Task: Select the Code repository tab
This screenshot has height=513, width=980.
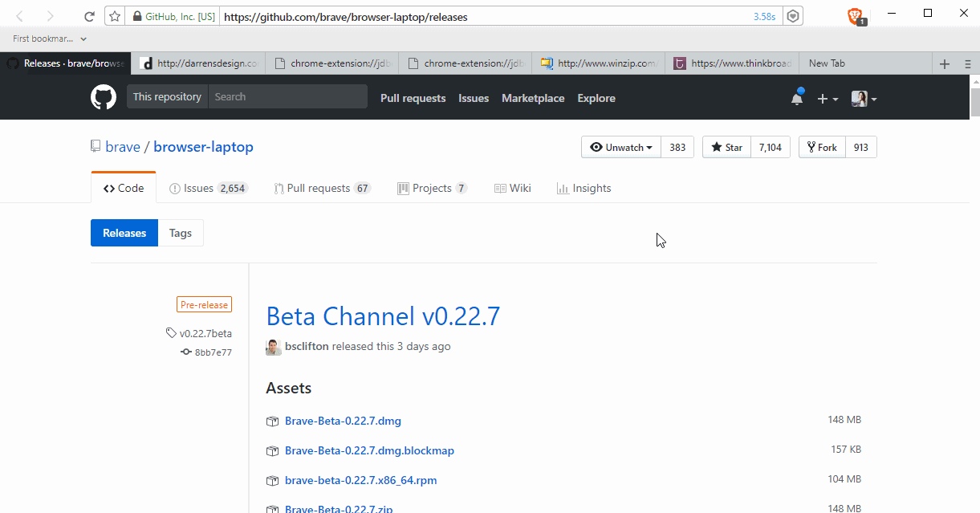Action: coord(124,188)
